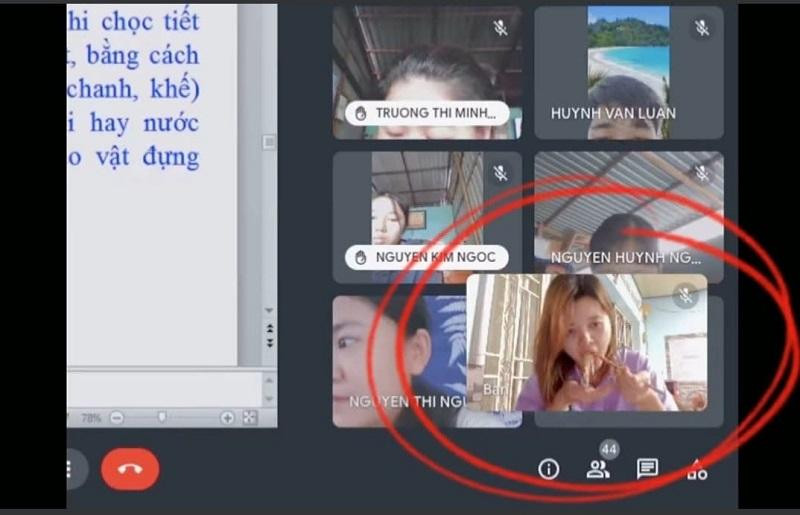
Task: Click raised hand icon beside TRUONG THI MINH
Action: click(361, 113)
